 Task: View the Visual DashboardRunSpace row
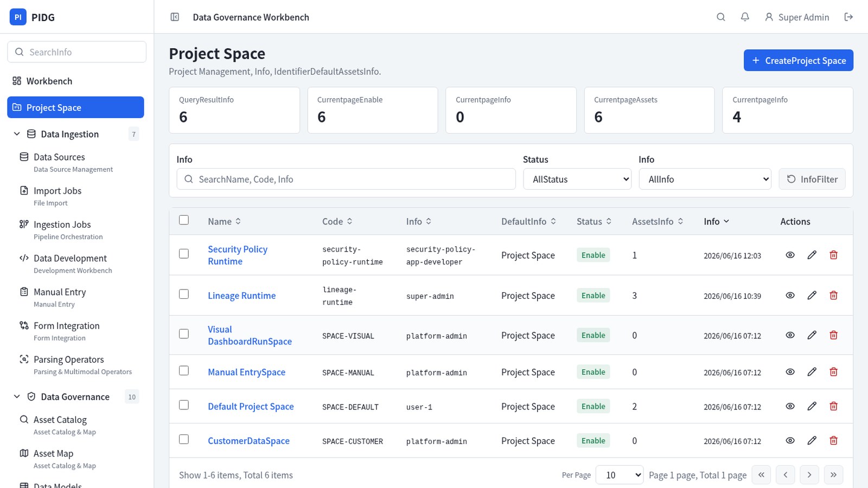790,335
